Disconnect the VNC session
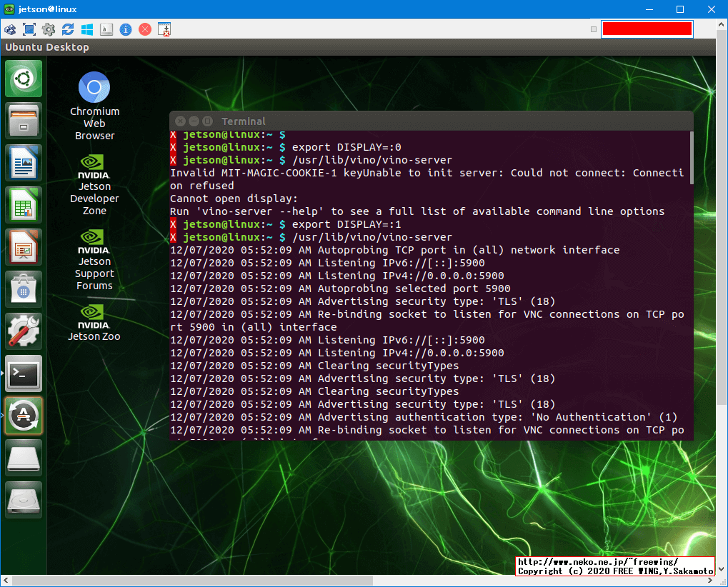This screenshot has height=587, width=728. click(x=144, y=29)
